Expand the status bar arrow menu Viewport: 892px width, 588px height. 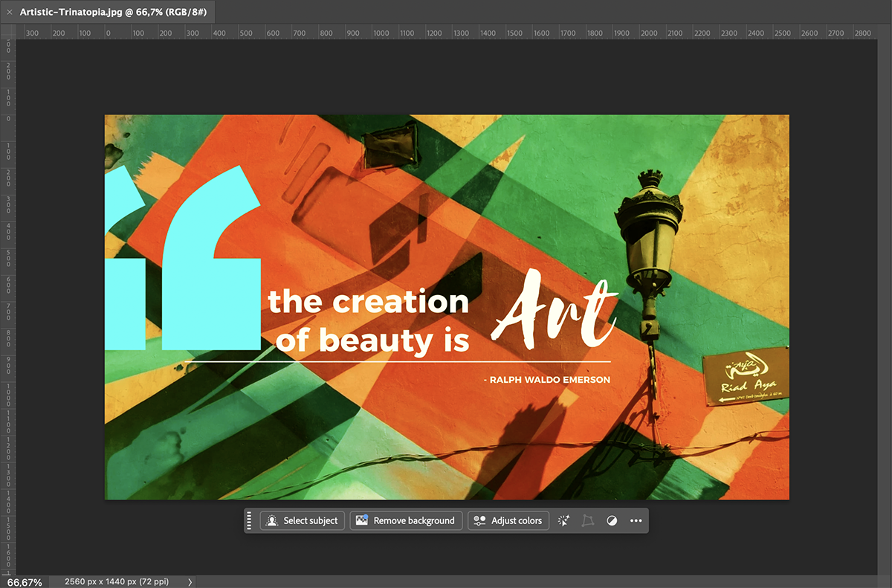tap(190, 582)
